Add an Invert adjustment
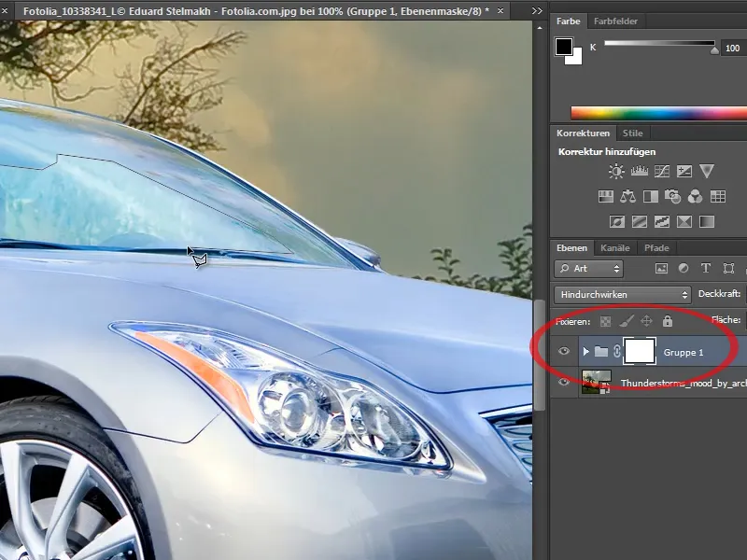Screen dimensions: 747x560 617,221
